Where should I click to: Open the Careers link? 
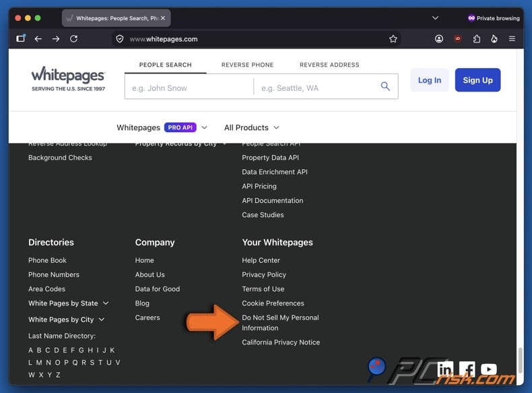coord(147,318)
